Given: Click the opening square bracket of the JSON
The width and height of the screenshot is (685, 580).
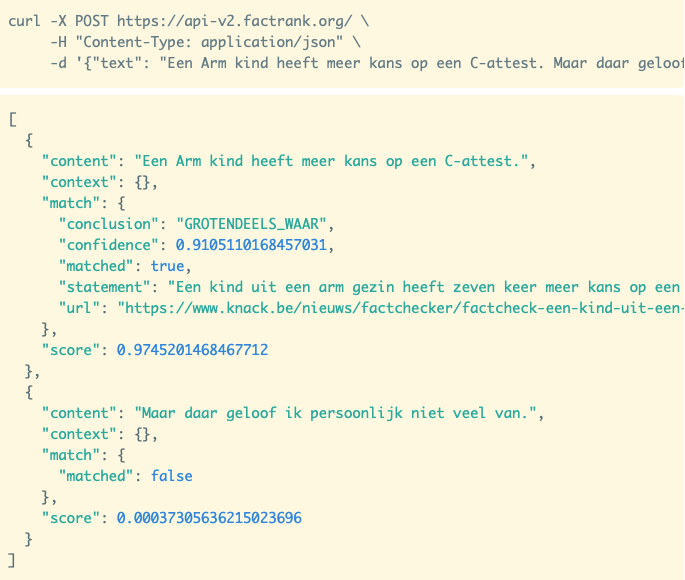Looking at the screenshot, I should [x=12, y=118].
